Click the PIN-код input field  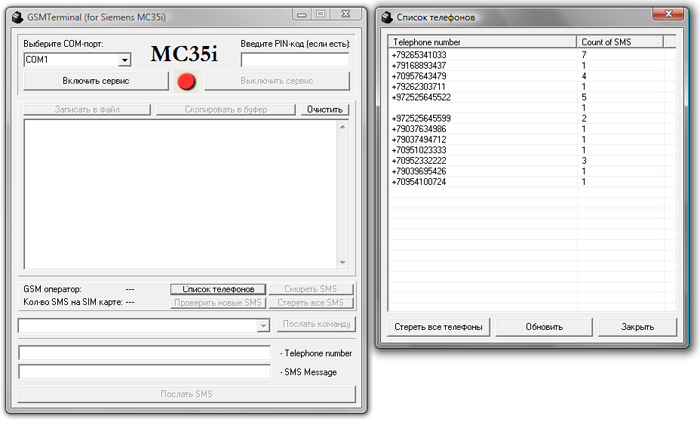pos(295,59)
